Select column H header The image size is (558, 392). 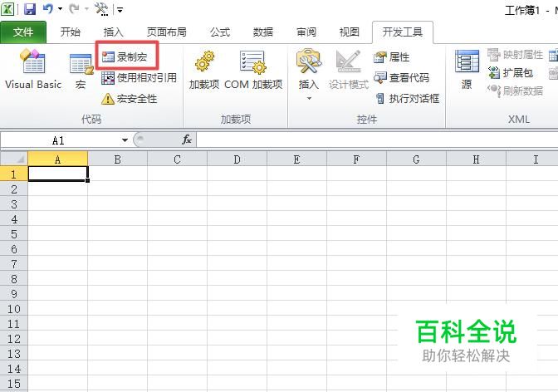tap(476, 159)
